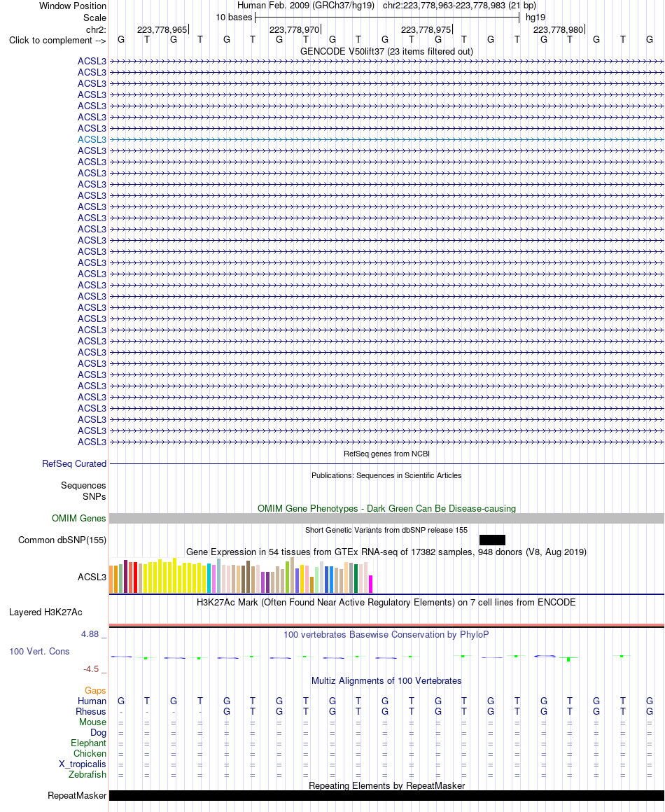Select the X_tropicalis alignment row label

point(83,764)
